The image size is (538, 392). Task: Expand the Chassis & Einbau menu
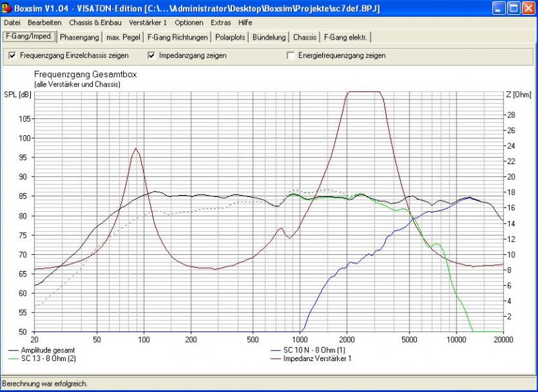coord(95,22)
